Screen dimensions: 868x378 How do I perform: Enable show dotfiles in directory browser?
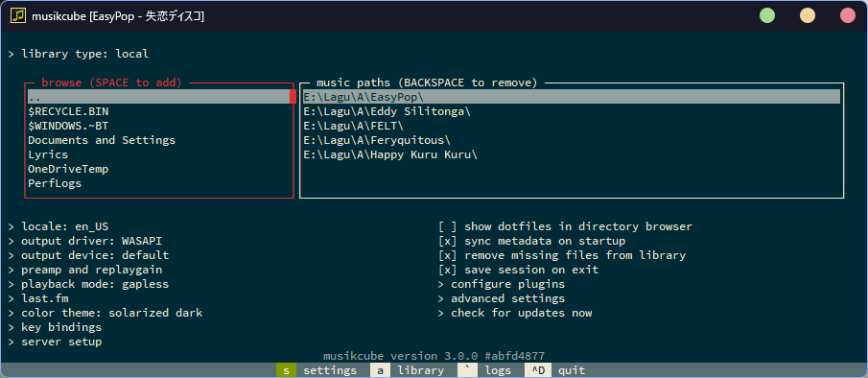(565, 226)
